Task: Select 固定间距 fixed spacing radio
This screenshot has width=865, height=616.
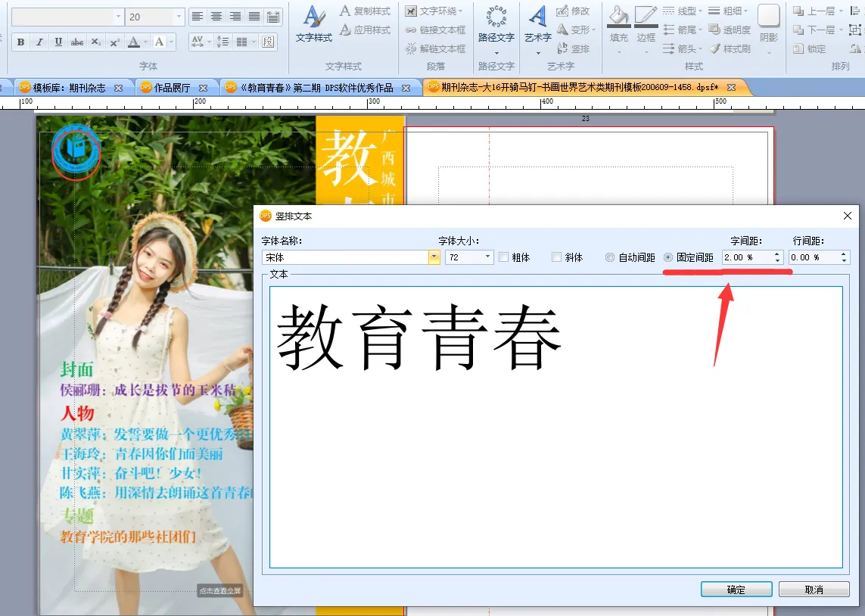Action: [x=668, y=257]
